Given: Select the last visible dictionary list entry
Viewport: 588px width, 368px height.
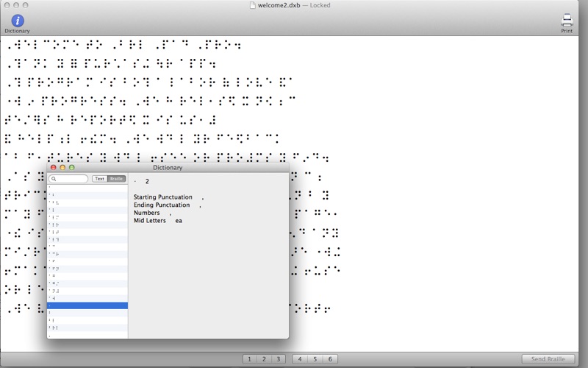Looking at the screenshot, I should [87, 335].
